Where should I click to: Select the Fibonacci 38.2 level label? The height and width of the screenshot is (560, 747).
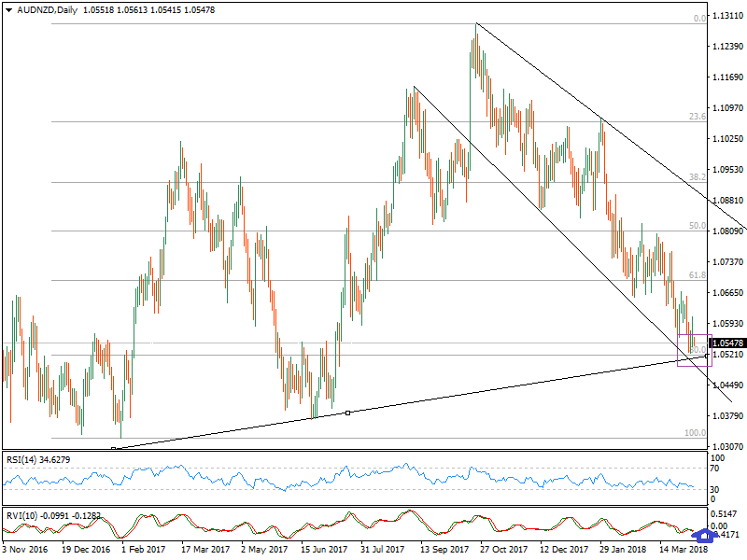pos(698,177)
